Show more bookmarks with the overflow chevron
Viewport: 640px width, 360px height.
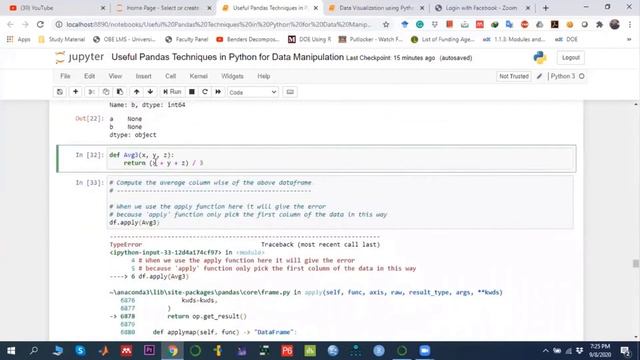coord(629,39)
